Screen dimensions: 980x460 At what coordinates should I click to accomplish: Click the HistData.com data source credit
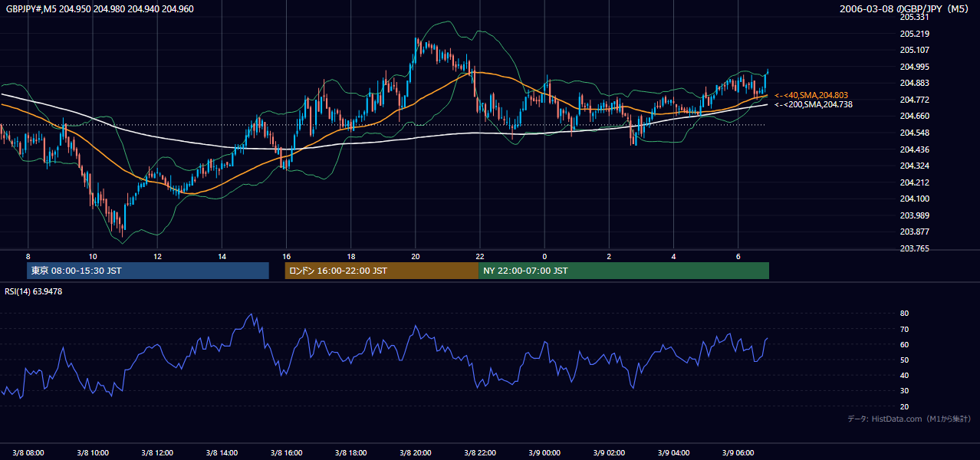(909, 419)
